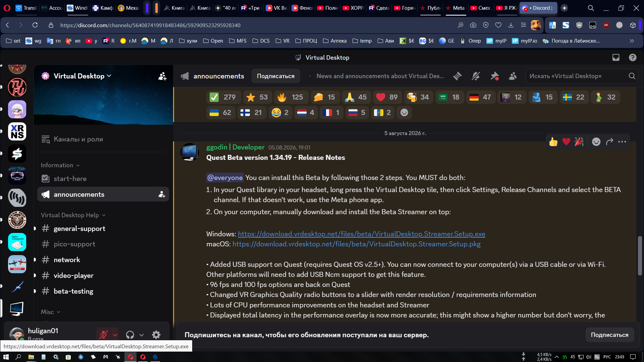Add a new reaction via smiley button
This screenshot has height=362, width=644.
pyautogui.click(x=404, y=113)
